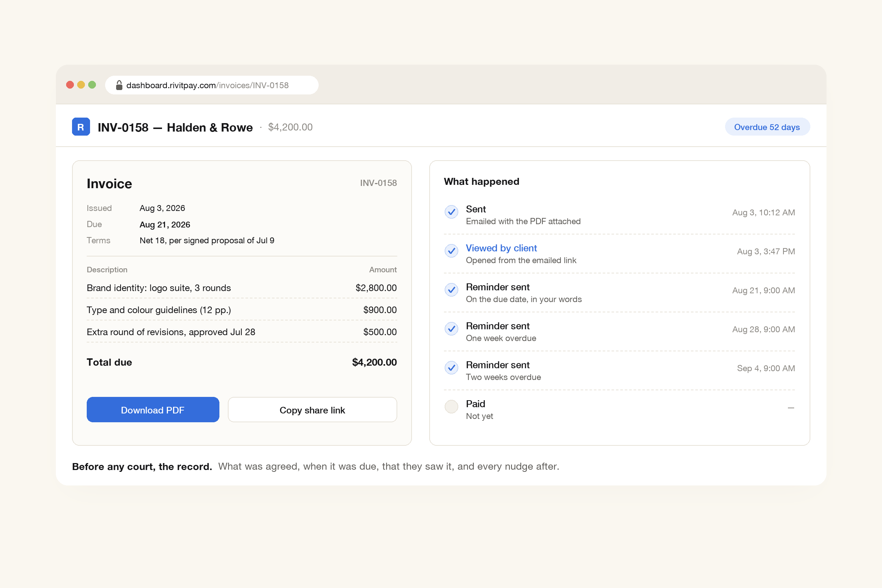The image size is (882, 588).
Task: Click the Aug 3, 10:12 AM timestamp
Action: click(x=764, y=213)
